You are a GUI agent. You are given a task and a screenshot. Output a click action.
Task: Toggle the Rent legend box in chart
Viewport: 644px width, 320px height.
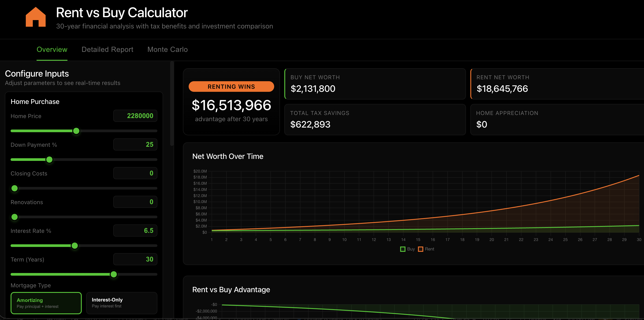(x=421, y=249)
